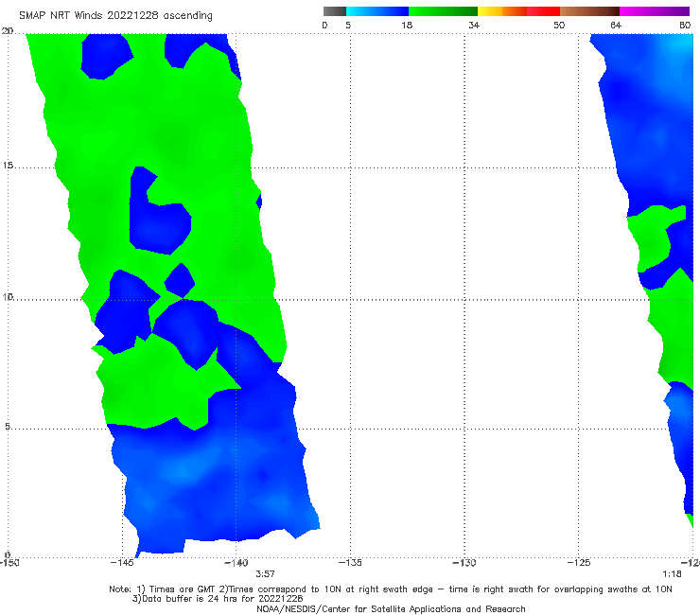This screenshot has width=700, height=615.
Task: Click the swath time '3:57'
Action: click(x=265, y=574)
